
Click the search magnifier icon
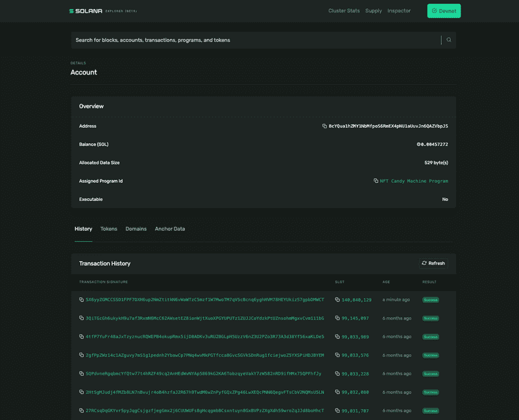(449, 40)
